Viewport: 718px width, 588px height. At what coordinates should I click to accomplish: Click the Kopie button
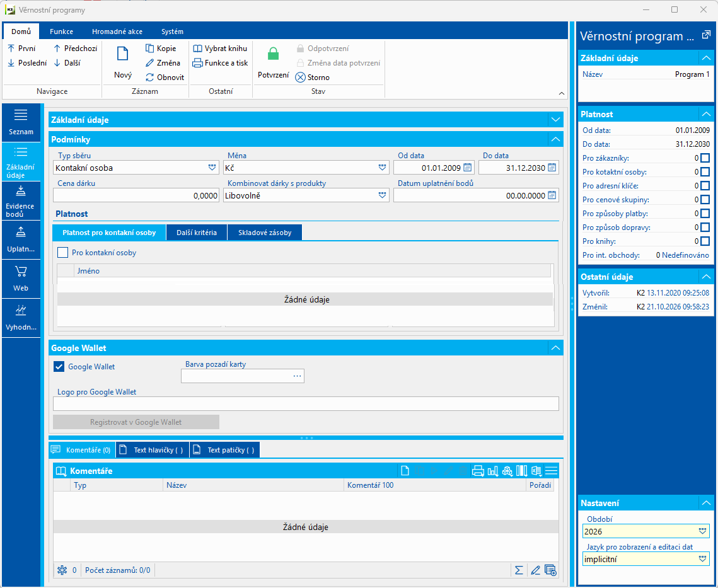(161, 49)
